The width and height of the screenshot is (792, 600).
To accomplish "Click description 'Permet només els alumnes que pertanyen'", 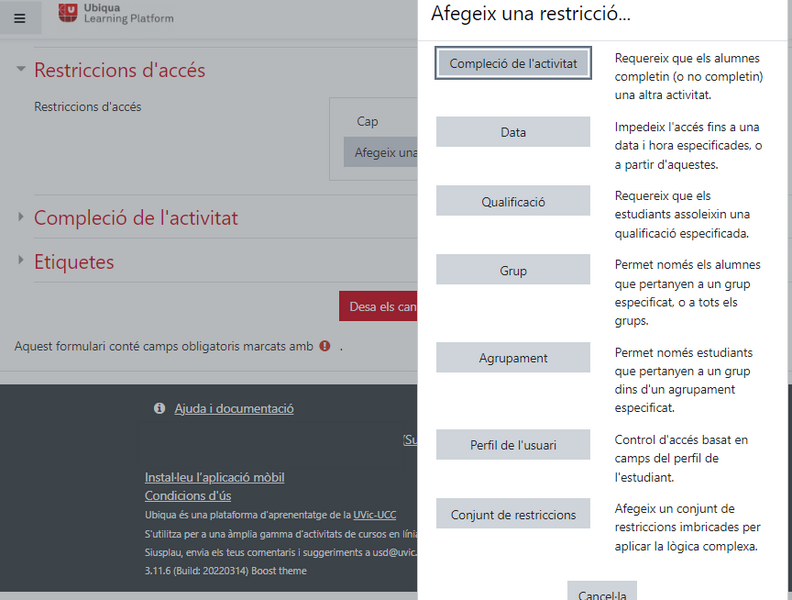I will pos(687,292).
